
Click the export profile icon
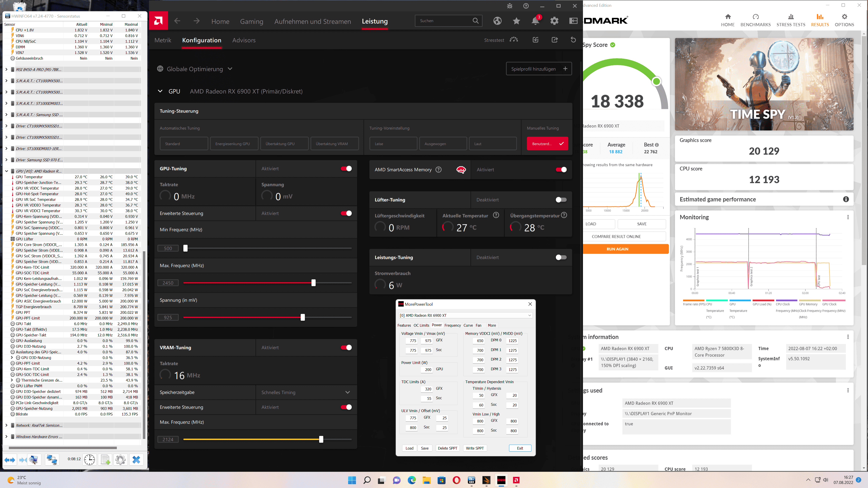point(555,40)
